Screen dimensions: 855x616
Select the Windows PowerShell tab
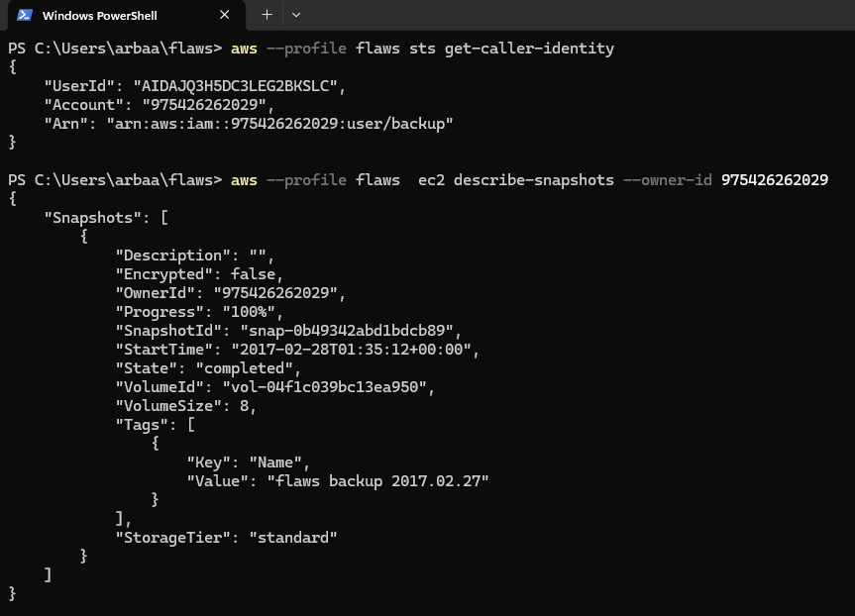coord(109,16)
